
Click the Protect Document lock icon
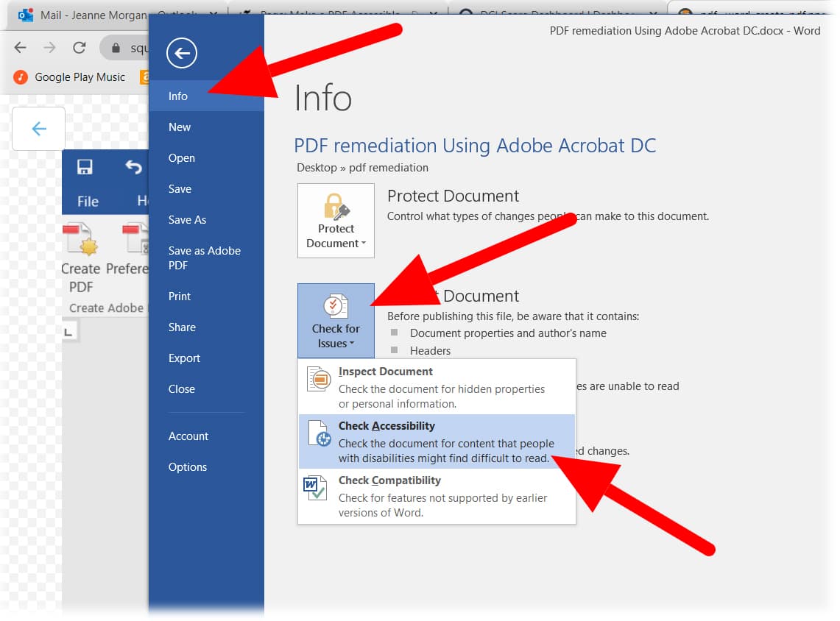pyautogui.click(x=336, y=207)
